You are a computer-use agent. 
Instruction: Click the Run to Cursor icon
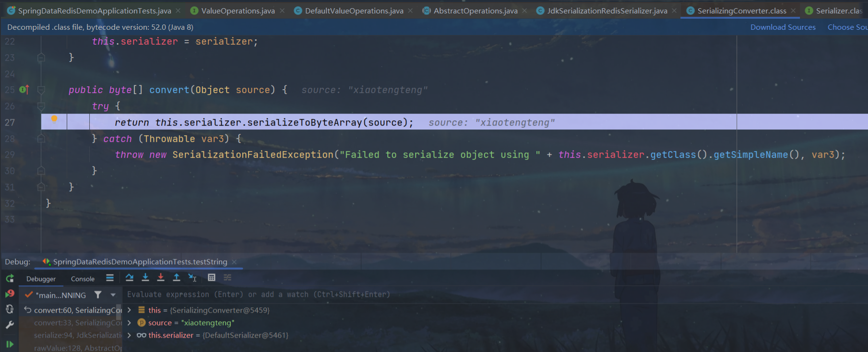click(x=192, y=278)
